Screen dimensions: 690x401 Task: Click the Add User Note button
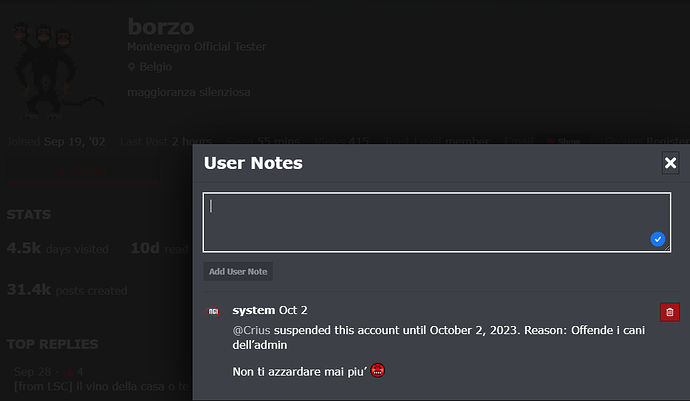pos(238,272)
